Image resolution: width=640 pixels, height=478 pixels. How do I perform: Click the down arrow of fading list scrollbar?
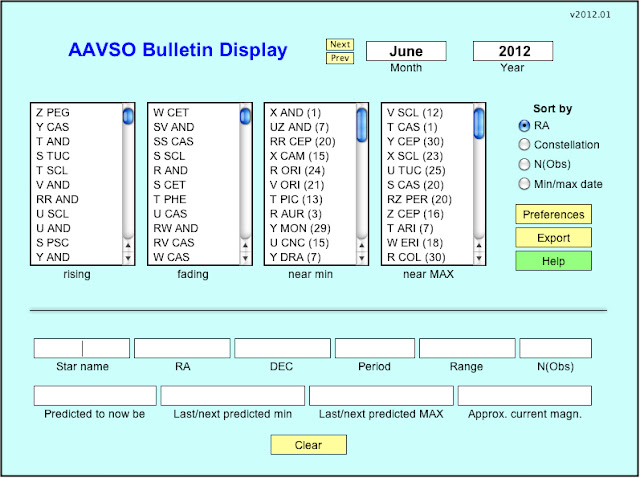coord(245,258)
